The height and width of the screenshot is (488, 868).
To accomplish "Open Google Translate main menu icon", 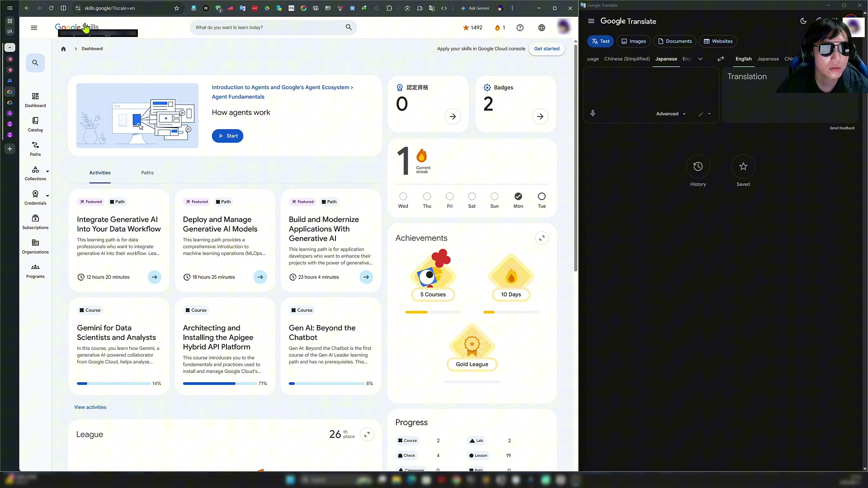I will pos(591,21).
